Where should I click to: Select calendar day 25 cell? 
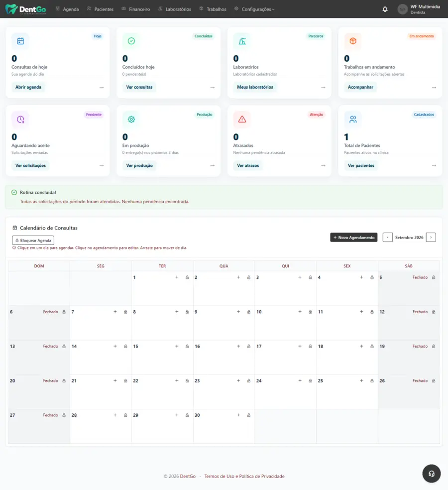tap(347, 392)
